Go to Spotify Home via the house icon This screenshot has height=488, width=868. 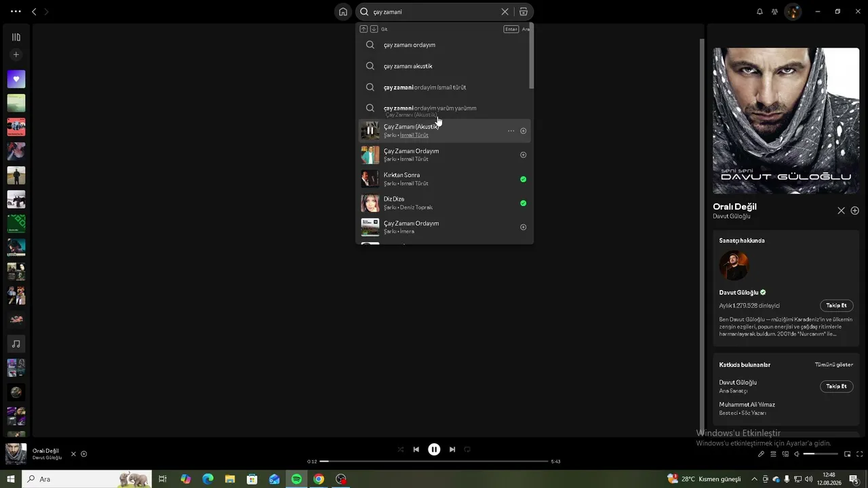[x=343, y=12]
